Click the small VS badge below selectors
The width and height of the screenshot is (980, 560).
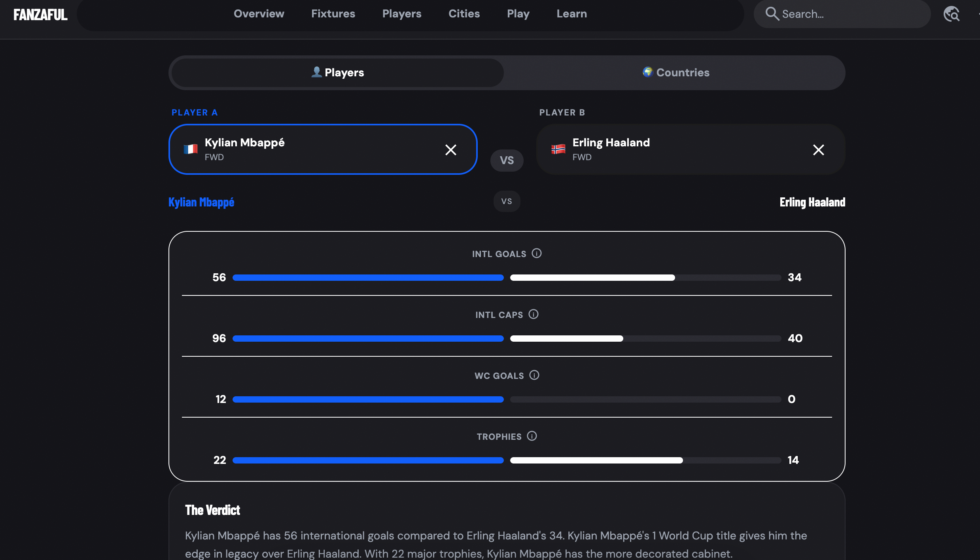pyautogui.click(x=507, y=202)
